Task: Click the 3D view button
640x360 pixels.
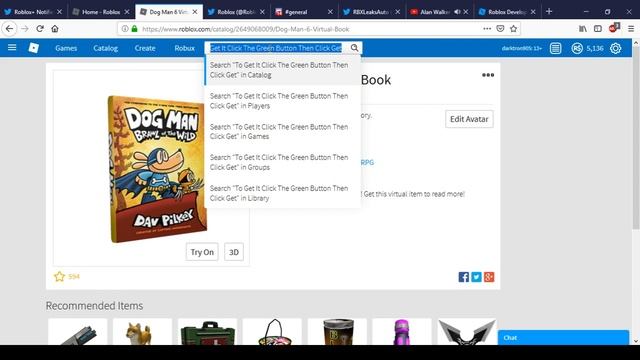Action: (x=234, y=252)
